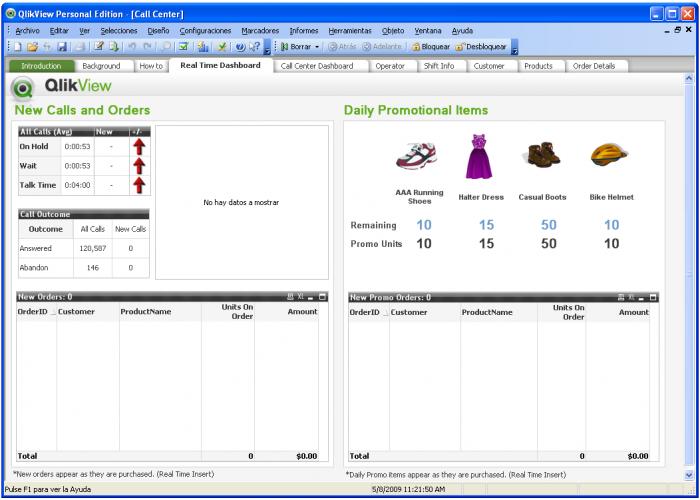Minimize the New Orders table object

(x=311, y=297)
